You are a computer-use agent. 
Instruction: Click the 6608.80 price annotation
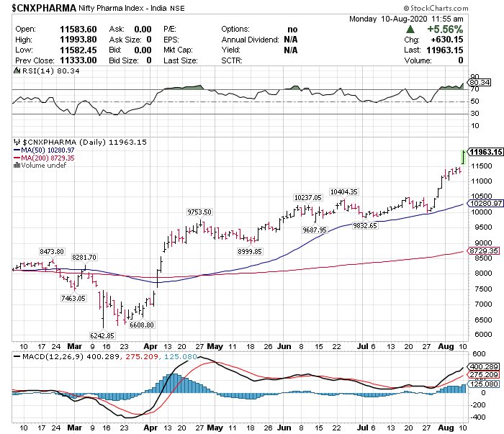point(142,325)
